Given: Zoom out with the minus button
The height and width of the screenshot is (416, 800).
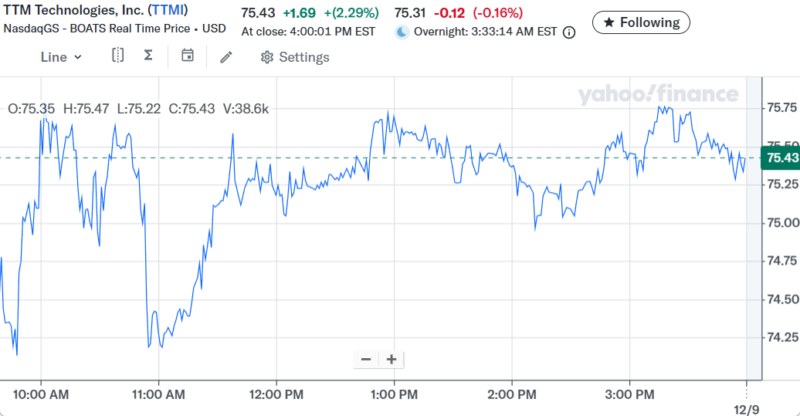Looking at the screenshot, I should click(x=366, y=359).
